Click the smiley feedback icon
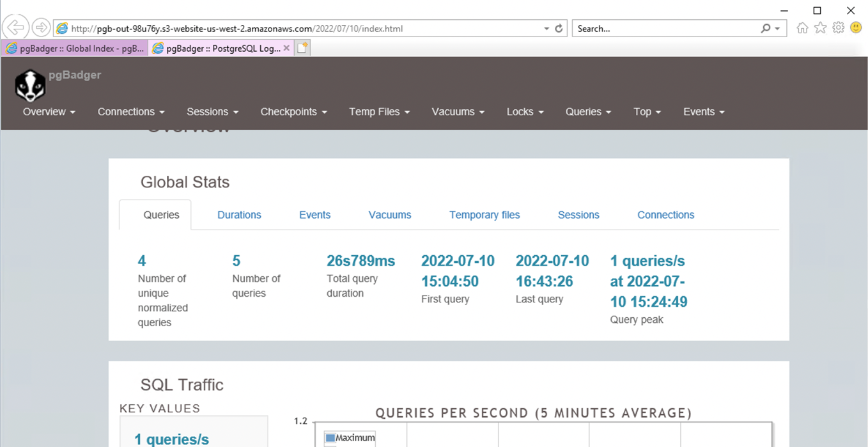Viewport: 868px width, 447px height. [856, 28]
